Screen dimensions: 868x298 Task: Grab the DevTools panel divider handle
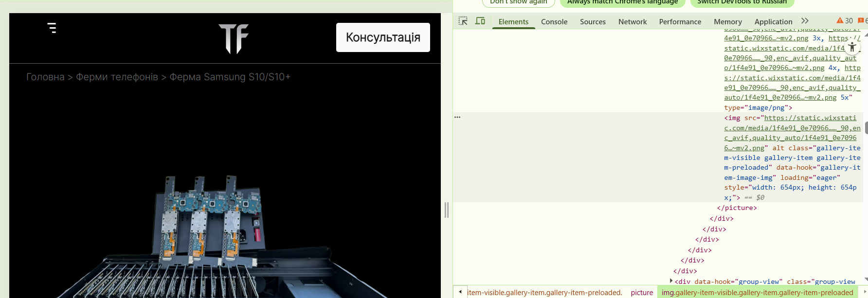point(447,210)
